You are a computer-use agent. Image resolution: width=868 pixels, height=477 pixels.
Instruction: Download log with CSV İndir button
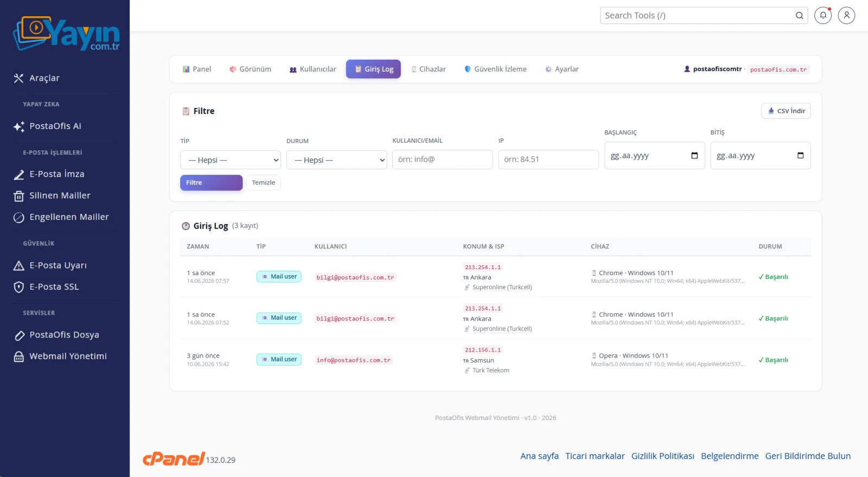coord(786,111)
